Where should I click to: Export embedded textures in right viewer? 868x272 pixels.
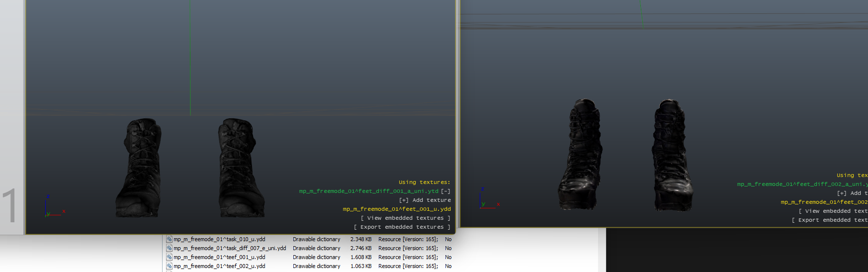(x=829, y=220)
